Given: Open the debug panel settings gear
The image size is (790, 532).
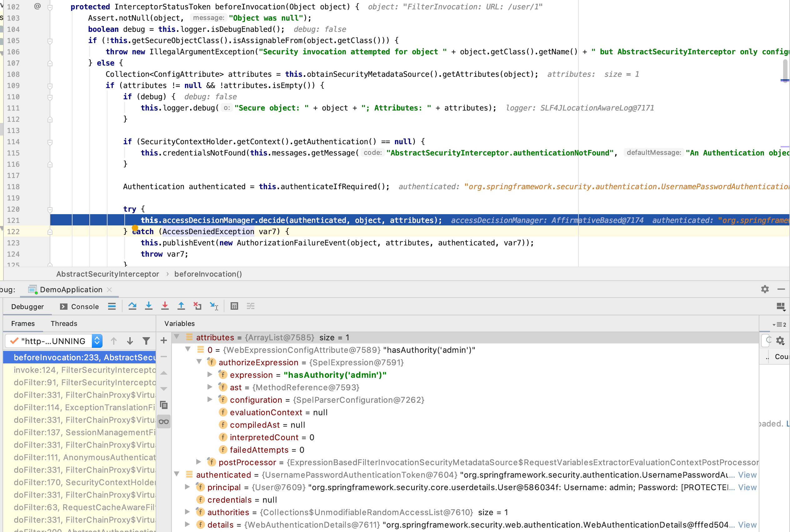Looking at the screenshot, I should (765, 289).
